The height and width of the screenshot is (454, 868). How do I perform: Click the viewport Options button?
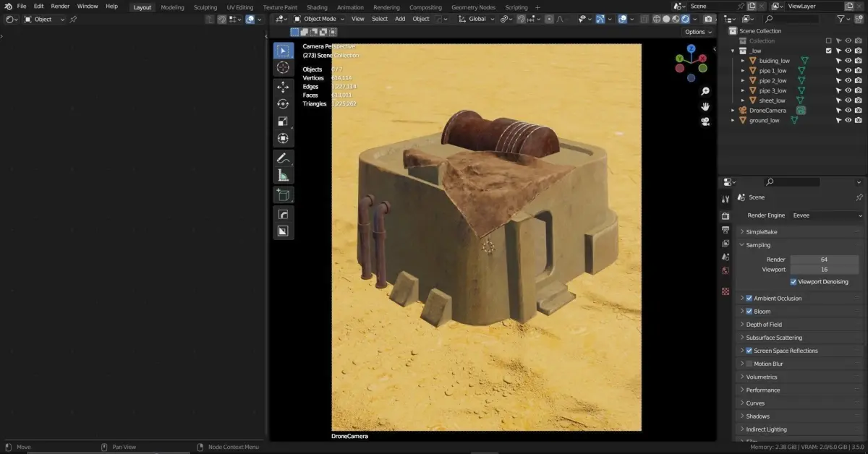click(698, 32)
